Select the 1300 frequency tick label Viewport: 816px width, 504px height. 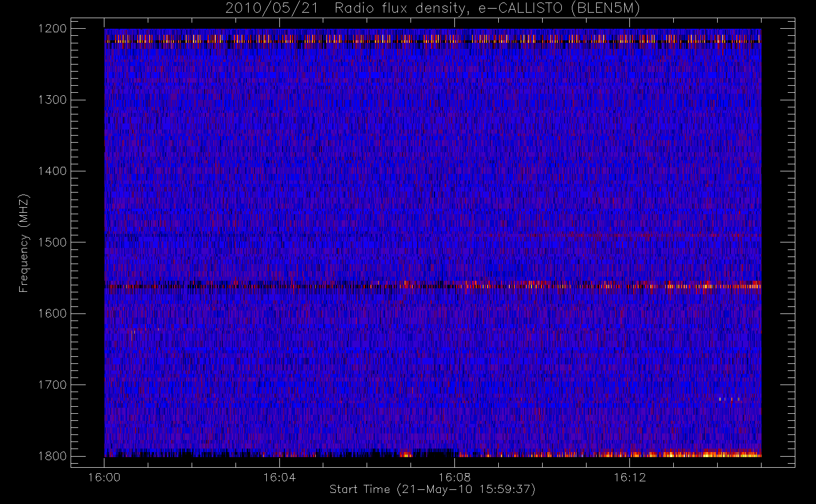point(52,100)
